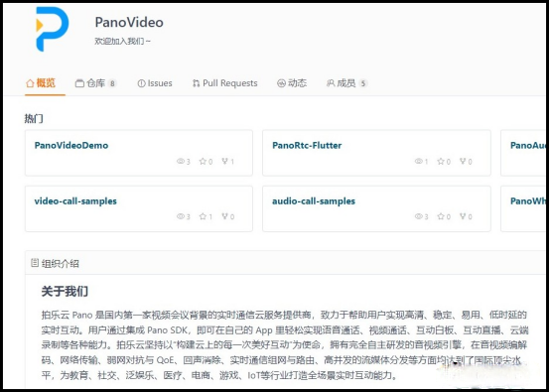Image resolution: width=550 pixels, height=392 pixels.
Task: Switch to the 仓库 repositories tab
Action: (x=95, y=83)
